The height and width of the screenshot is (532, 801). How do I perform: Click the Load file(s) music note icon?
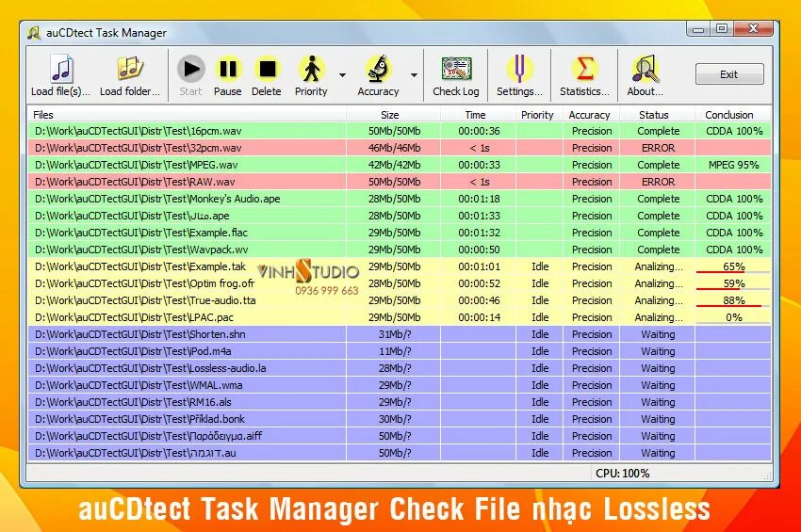tap(61, 69)
